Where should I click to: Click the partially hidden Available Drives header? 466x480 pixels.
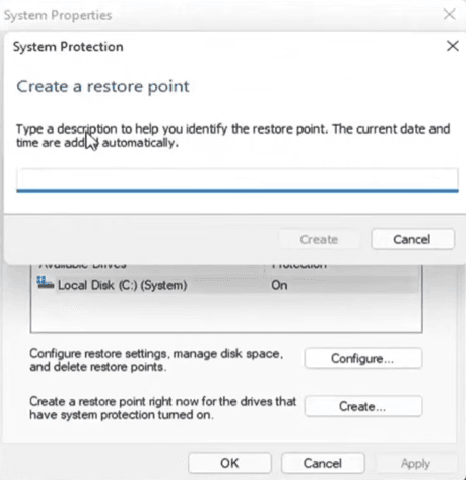pyautogui.click(x=82, y=267)
